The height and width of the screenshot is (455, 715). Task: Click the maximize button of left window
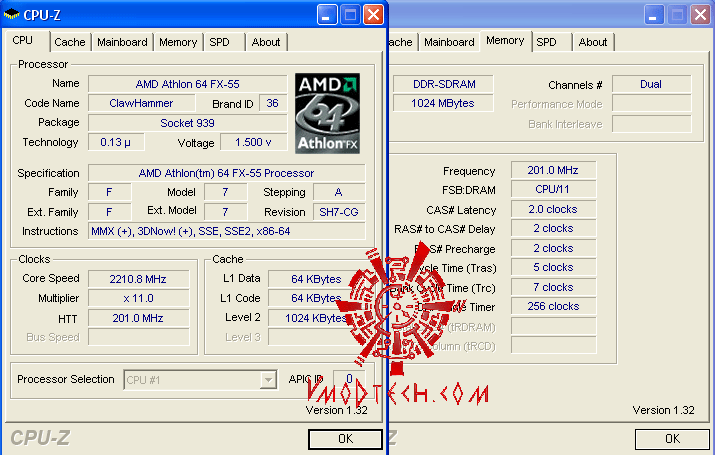350,15
